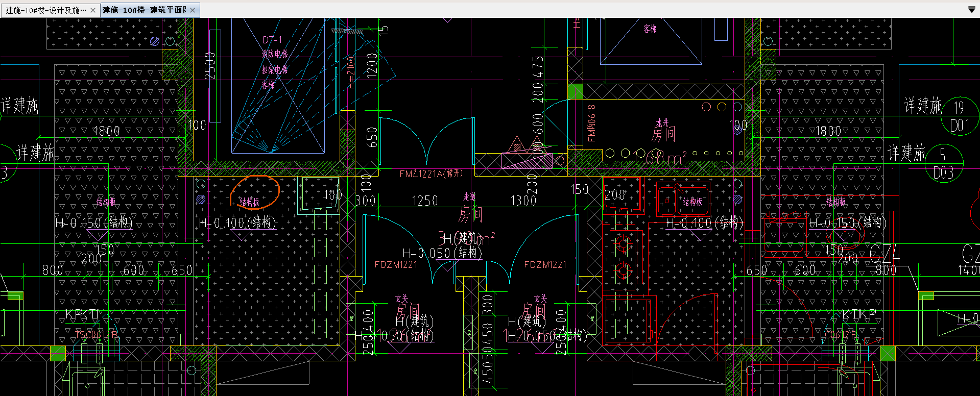Click the 走道 corridor label
Viewport: 980px width, 396px height.
(469, 196)
